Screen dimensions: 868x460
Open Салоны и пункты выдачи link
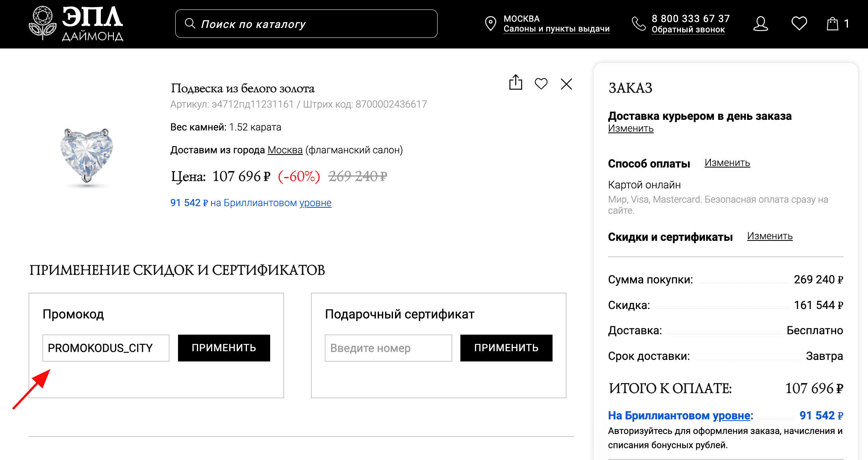557,28
